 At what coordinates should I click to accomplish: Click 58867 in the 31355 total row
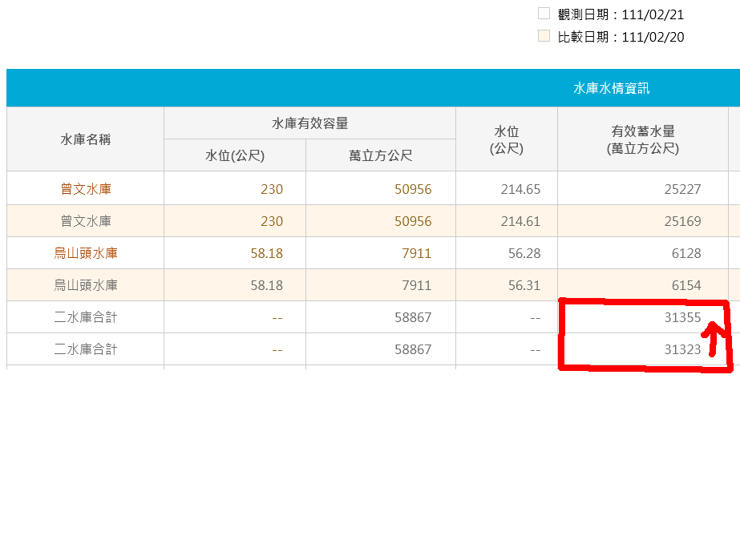pos(413,317)
